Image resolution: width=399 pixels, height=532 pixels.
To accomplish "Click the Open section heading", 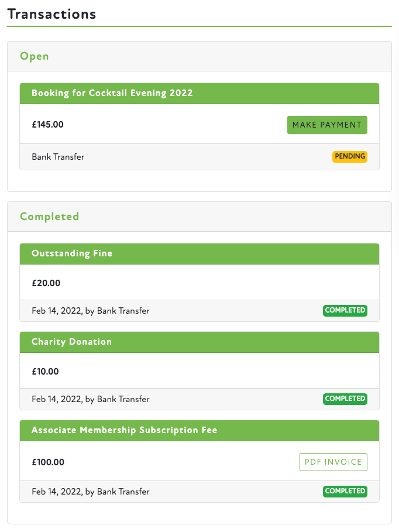I will (35, 56).
